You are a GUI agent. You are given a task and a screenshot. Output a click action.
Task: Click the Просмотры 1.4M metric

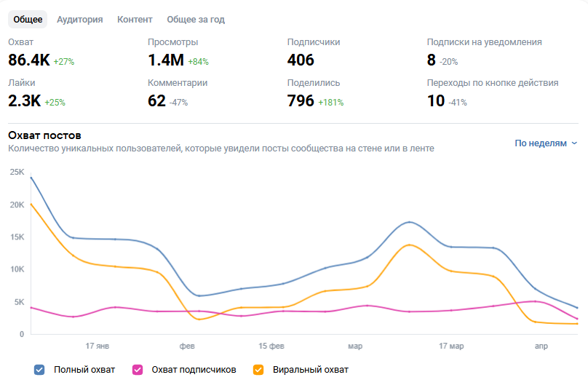[178, 53]
